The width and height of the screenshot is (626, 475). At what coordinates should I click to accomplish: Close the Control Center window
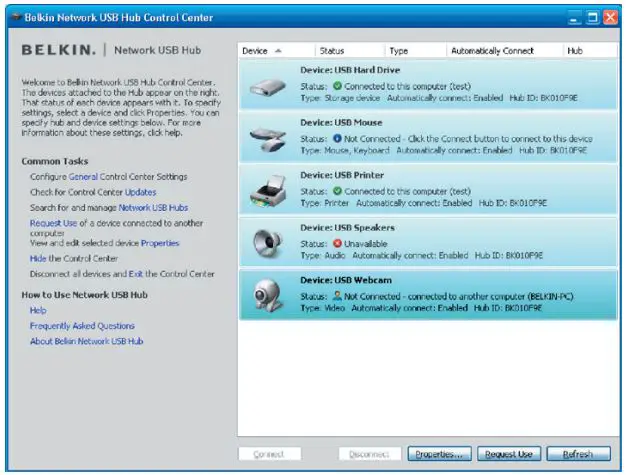tap(610, 18)
